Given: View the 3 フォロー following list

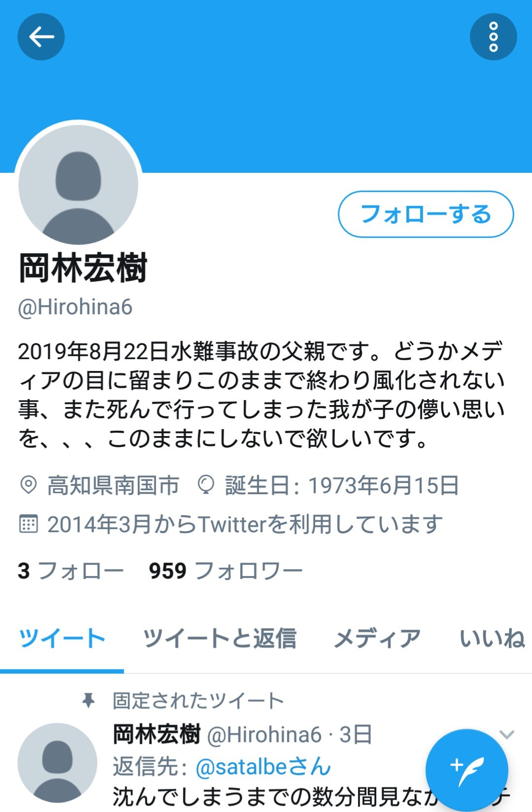Looking at the screenshot, I should pyautogui.click(x=71, y=571).
